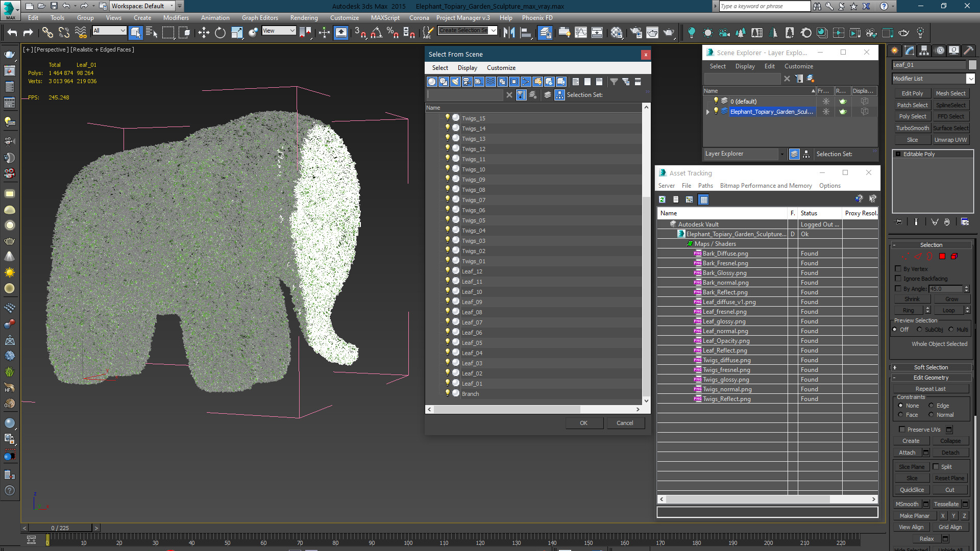Click the object name field Leaf_01
980x551 pixels.
coord(929,65)
